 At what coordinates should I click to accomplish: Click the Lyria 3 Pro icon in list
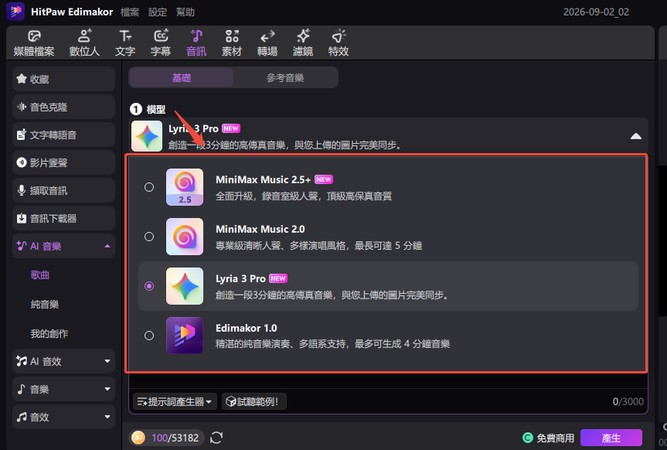coord(185,286)
